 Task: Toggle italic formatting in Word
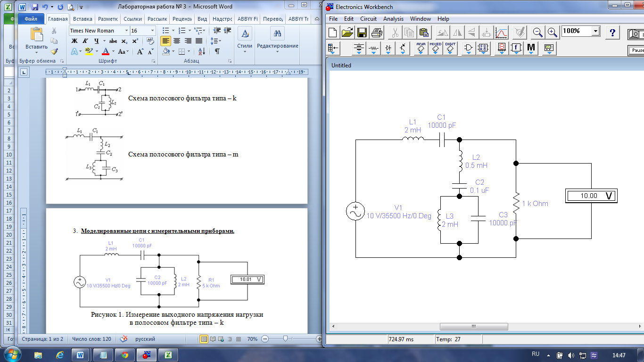[x=85, y=41]
